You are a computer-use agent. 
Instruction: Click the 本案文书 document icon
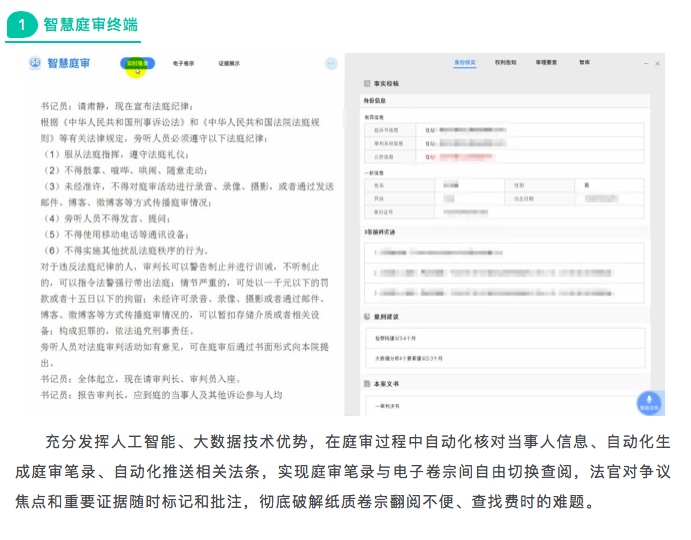pyautogui.click(x=366, y=383)
